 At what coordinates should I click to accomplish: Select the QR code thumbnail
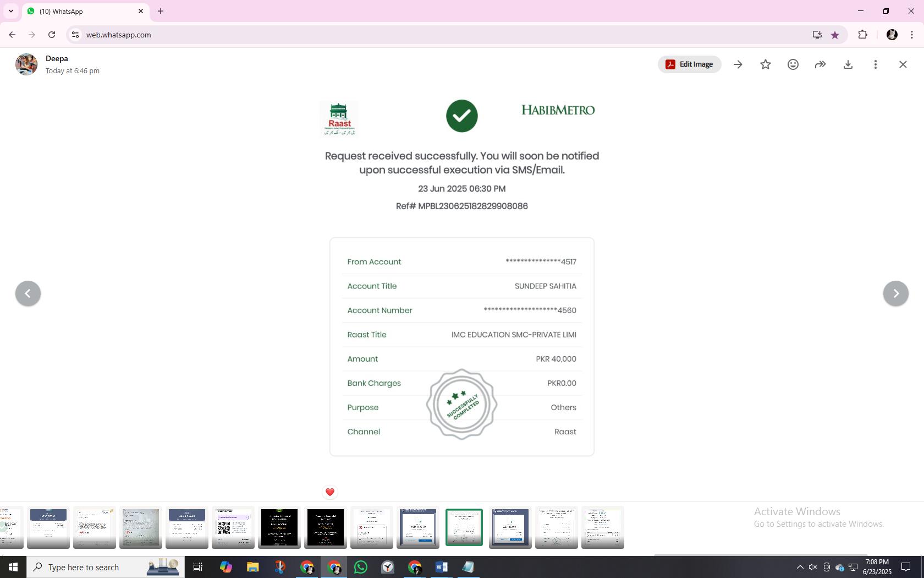[x=233, y=527]
